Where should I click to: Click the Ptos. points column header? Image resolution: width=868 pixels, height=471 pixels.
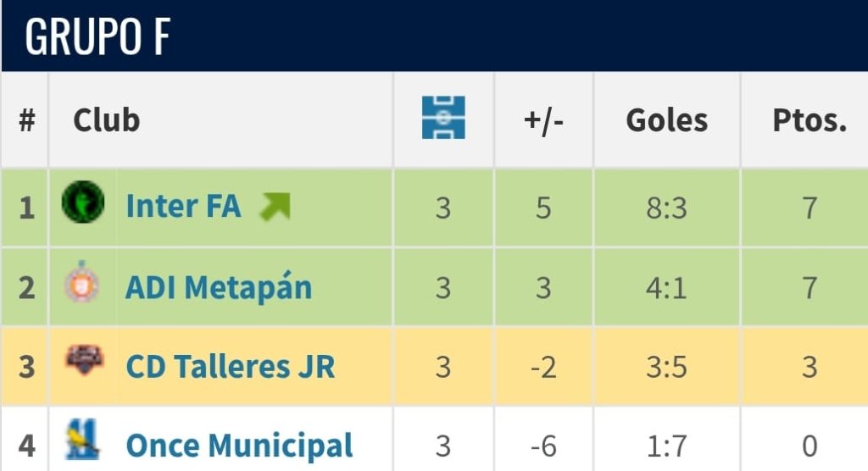[x=810, y=120]
